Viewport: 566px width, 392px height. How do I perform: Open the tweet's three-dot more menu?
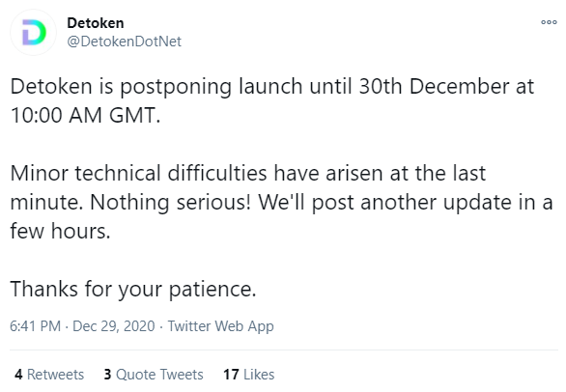[x=549, y=22]
